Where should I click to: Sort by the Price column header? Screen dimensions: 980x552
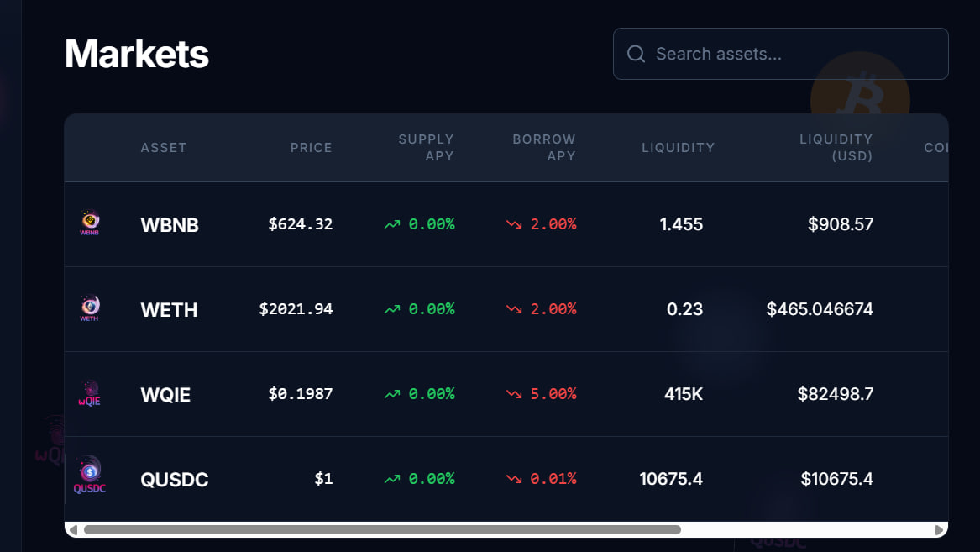[311, 147]
